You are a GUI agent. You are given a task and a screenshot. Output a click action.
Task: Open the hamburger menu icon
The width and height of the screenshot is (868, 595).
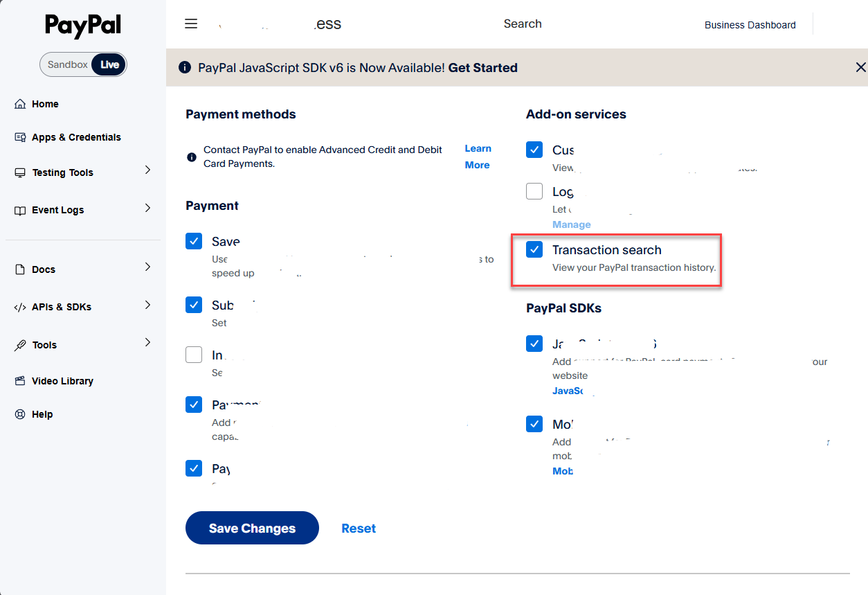click(x=191, y=24)
